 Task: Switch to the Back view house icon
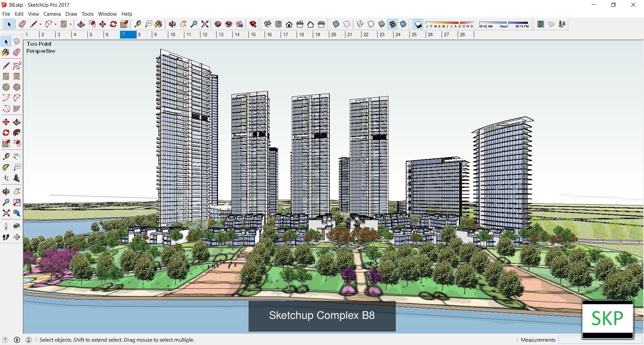click(x=311, y=24)
